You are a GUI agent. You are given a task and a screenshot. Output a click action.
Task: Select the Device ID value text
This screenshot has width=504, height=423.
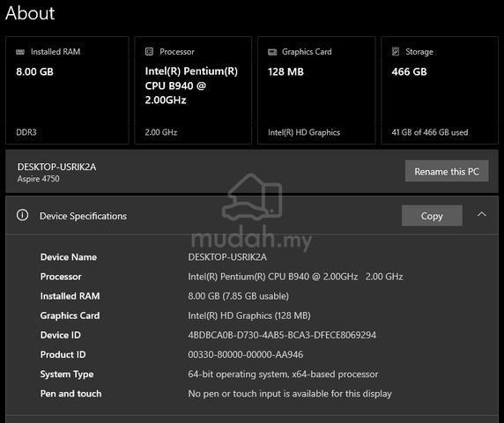[282, 335]
